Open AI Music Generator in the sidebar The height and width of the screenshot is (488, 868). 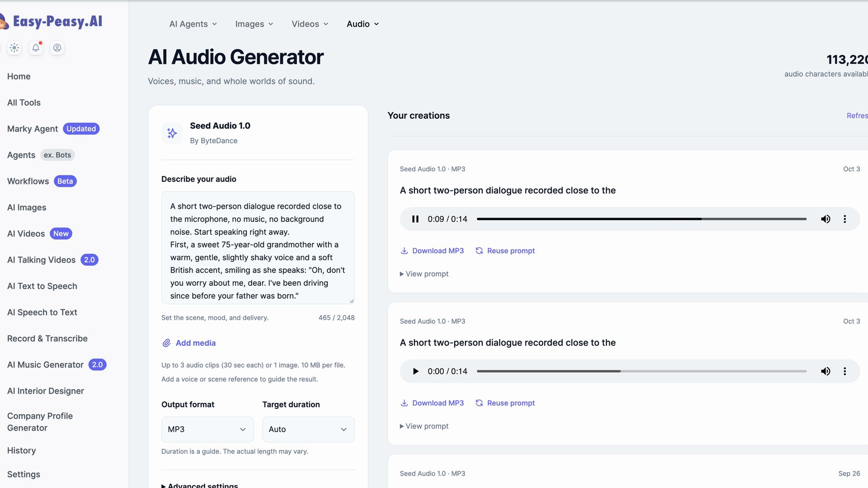coord(56,365)
